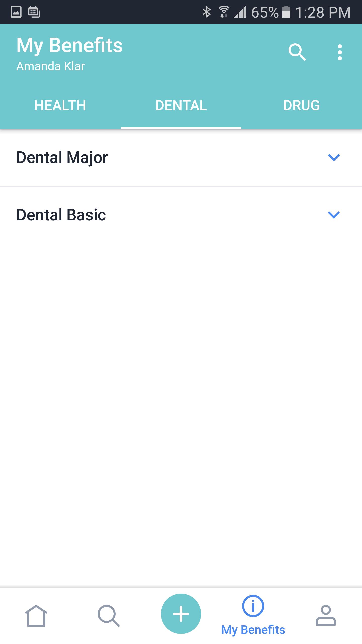Tap the Bluetooth status bar icon
The image size is (362, 644).
pyautogui.click(x=207, y=12)
